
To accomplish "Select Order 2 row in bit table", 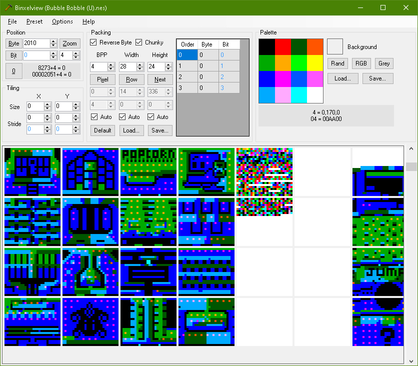I will 208,77.
